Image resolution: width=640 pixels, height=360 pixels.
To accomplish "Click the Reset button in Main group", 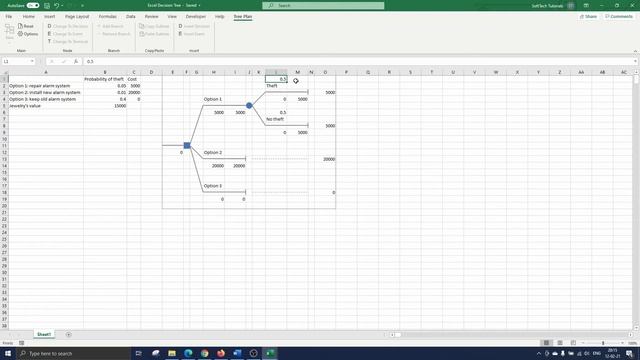I will [x=26, y=26].
